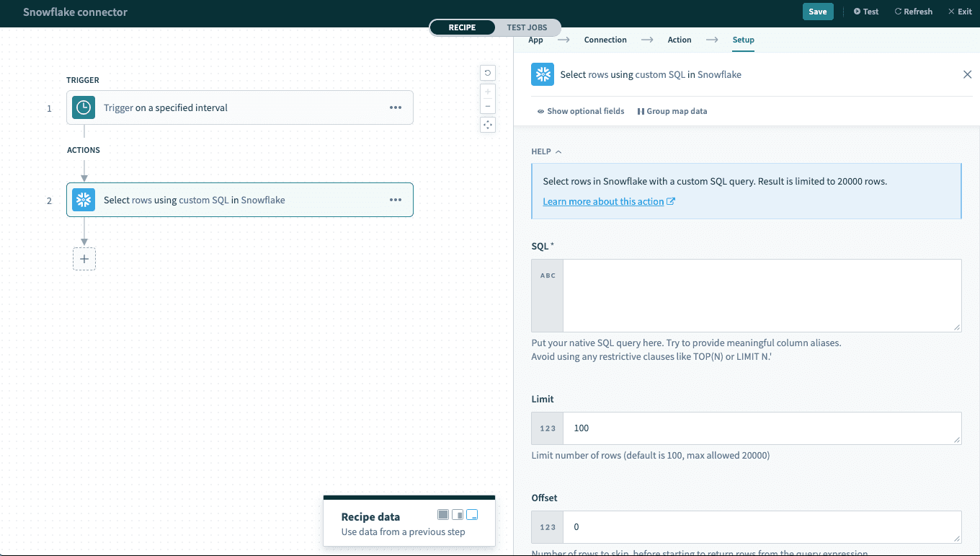Go to the Connection tab
The width and height of the screenshot is (980, 556).
coord(605,40)
